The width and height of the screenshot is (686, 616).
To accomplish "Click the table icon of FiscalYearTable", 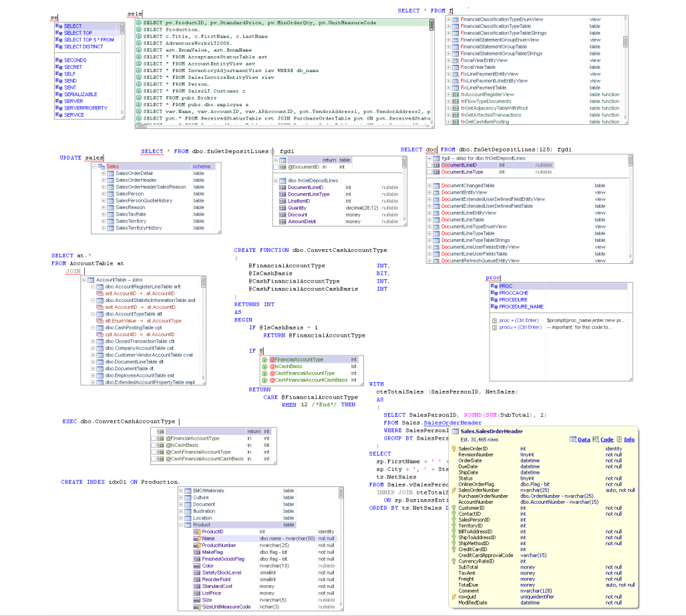I will pos(456,67).
